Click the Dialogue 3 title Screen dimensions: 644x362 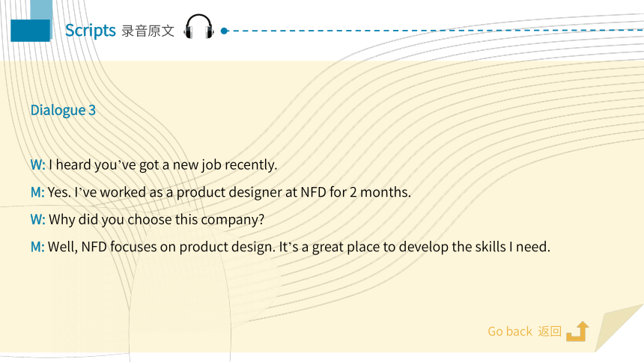click(x=63, y=110)
